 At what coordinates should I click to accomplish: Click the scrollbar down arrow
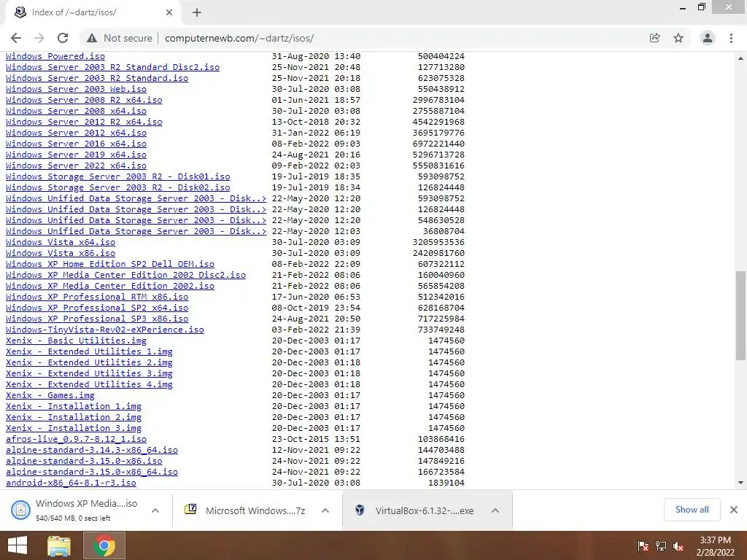[x=740, y=483]
